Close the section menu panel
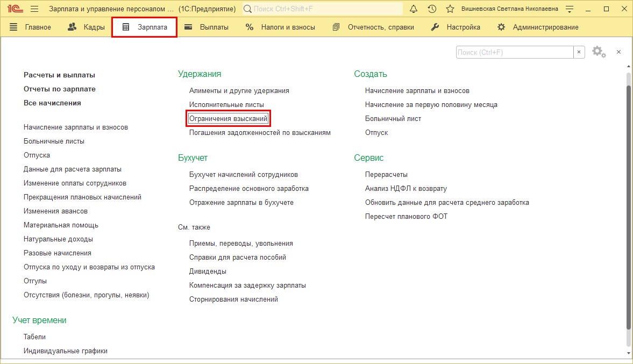 pos(618,52)
